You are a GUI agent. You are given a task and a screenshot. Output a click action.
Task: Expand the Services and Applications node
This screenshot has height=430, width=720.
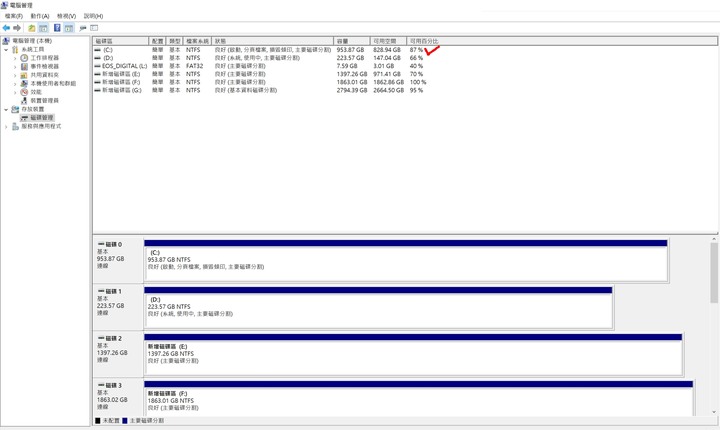(6, 126)
